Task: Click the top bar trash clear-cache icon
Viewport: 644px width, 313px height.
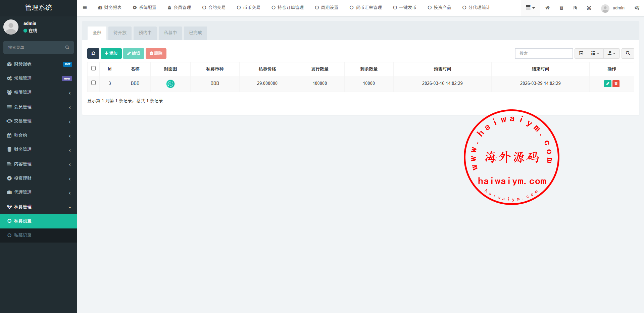Action: pos(561,8)
